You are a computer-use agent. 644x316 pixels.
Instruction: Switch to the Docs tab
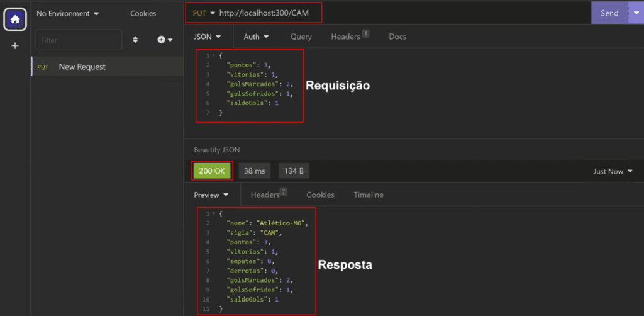[397, 37]
